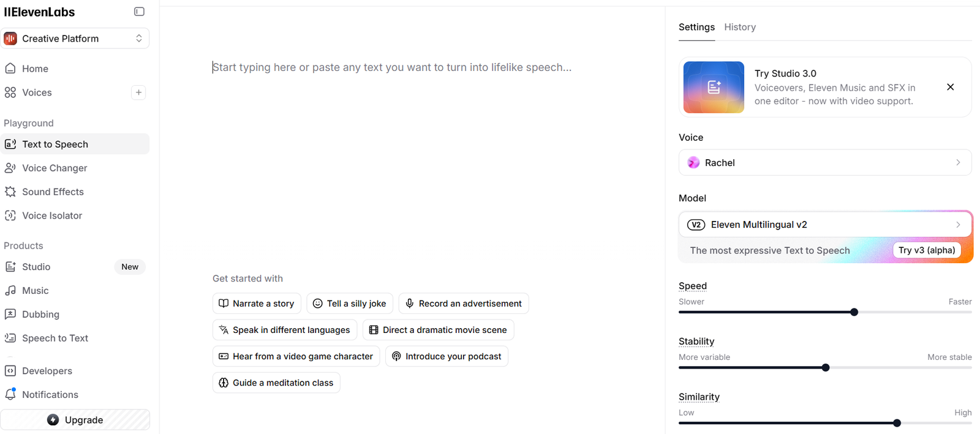
Task: Click the add voice plus icon
Action: (138, 92)
